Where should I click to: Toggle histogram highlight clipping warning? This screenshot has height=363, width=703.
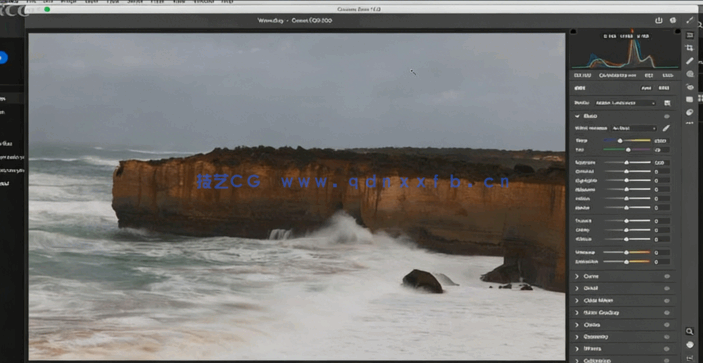tap(677, 32)
